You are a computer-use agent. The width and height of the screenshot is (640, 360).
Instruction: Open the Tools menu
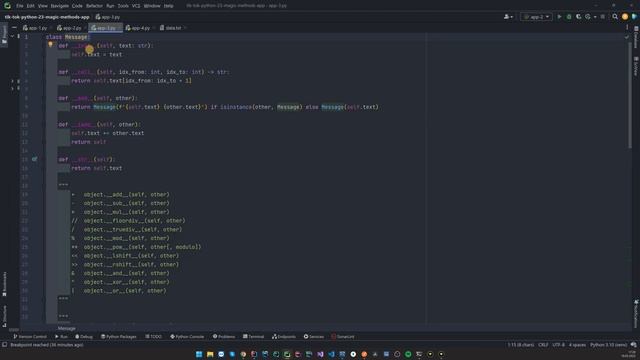click(123, 6)
